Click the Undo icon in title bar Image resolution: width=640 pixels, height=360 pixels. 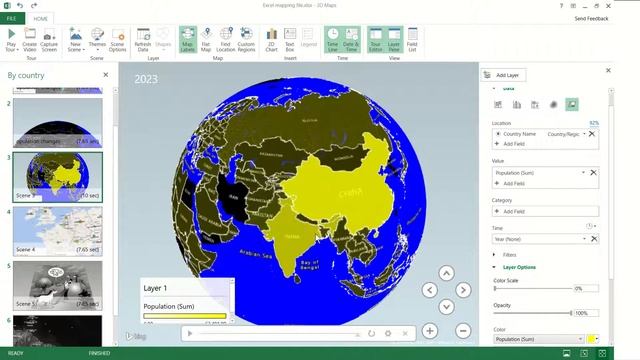[20, 5]
